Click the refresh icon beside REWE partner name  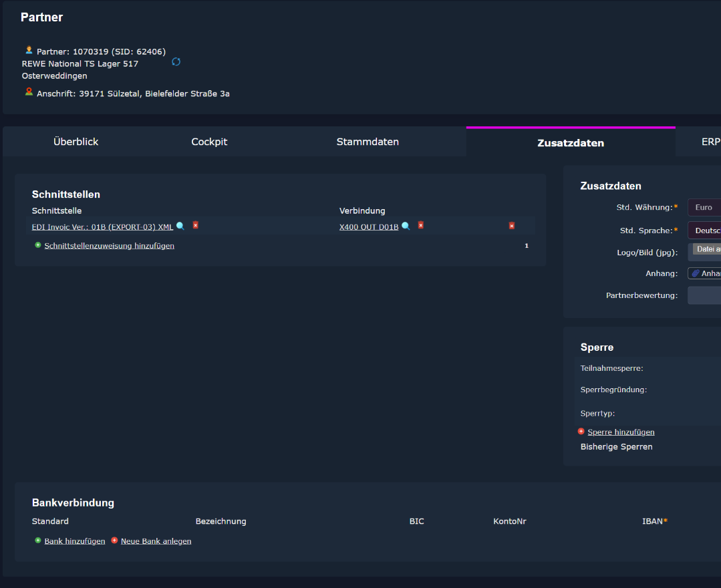[x=176, y=62]
